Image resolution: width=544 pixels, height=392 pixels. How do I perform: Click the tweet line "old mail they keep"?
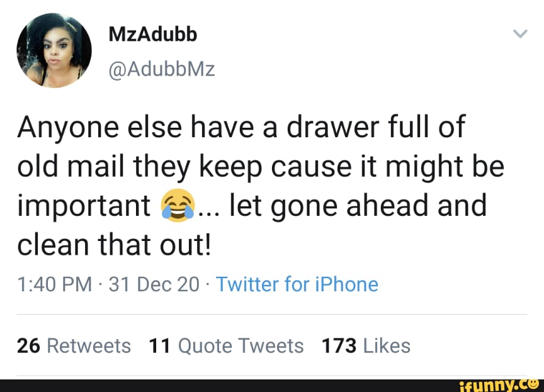[260, 167]
